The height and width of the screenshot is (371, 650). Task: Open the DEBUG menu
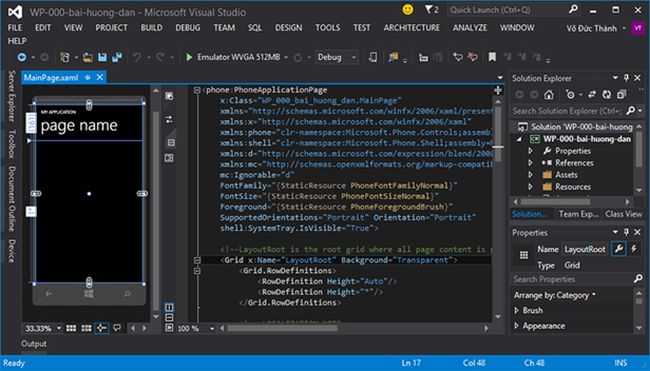pos(188,28)
